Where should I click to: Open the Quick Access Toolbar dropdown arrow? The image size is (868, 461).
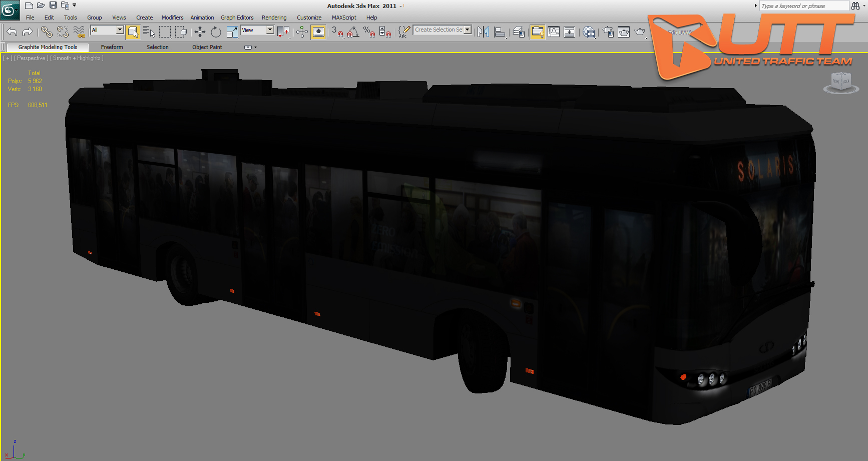pyautogui.click(x=75, y=6)
